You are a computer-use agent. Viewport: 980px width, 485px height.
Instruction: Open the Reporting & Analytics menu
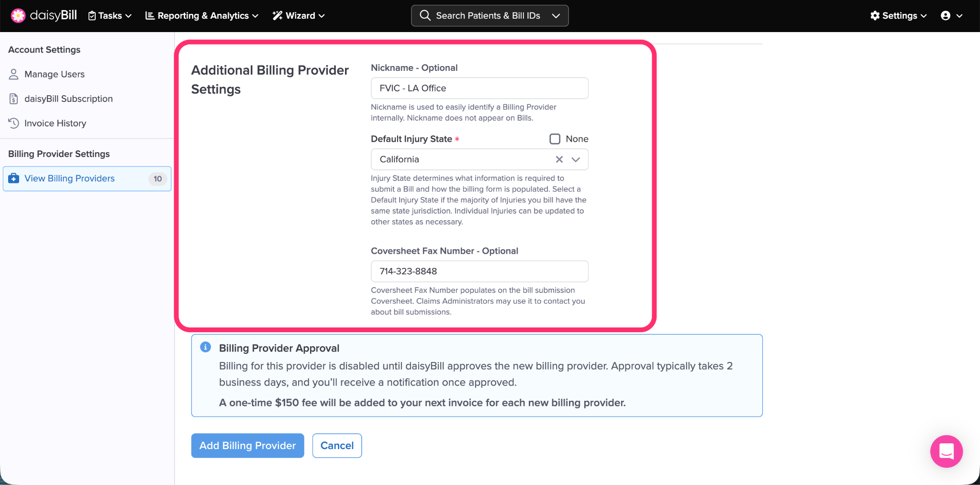[x=201, y=16]
